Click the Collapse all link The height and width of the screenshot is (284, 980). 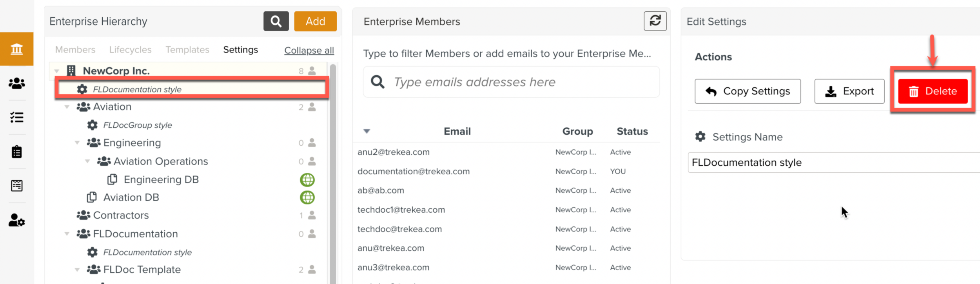pyautogui.click(x=309, y=51)
